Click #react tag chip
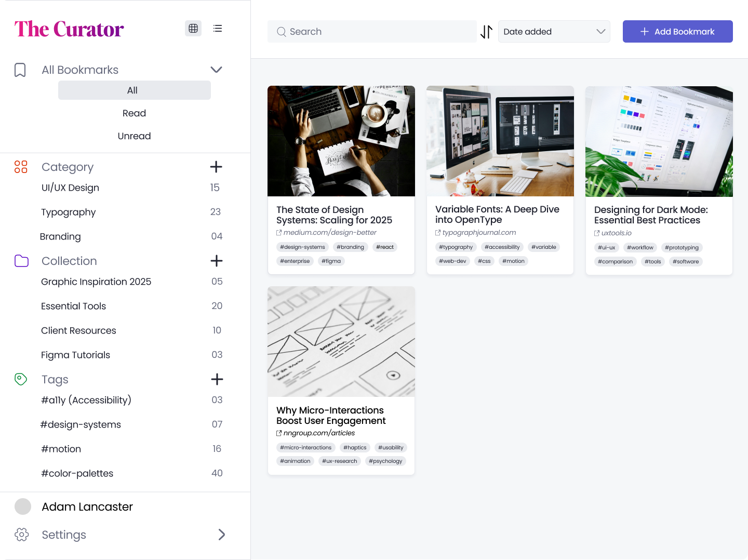Image resolution: width=748 pixels, height=560 pixels. [x=385, y=247]
